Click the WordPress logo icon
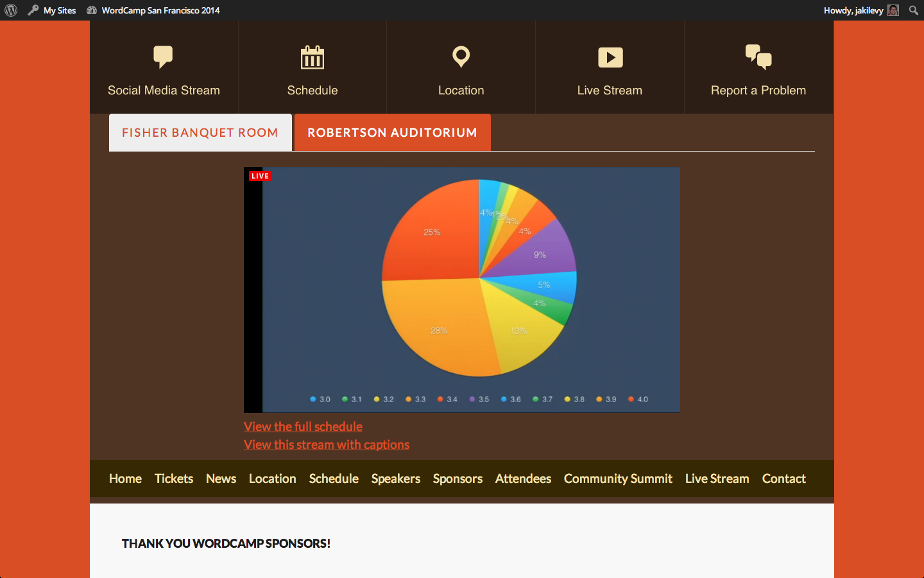 [11, 10]
